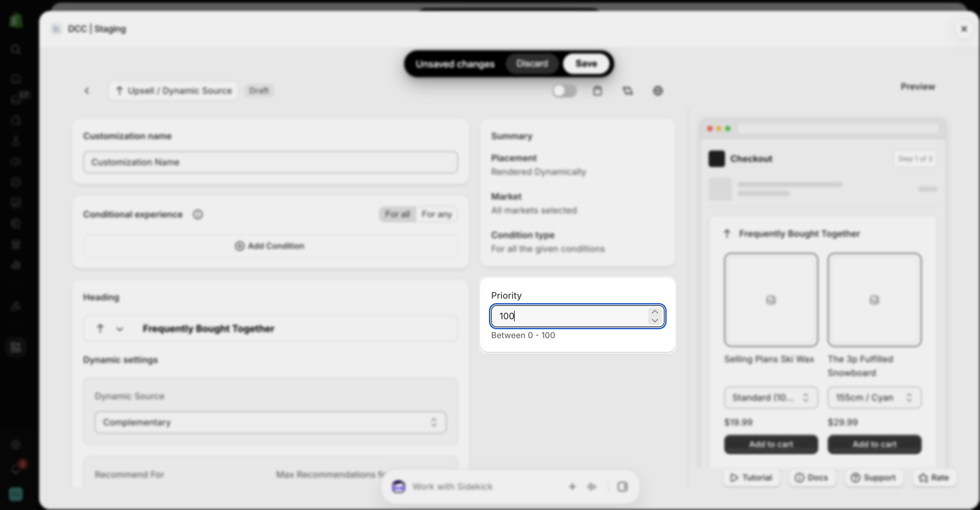
Task: Open Conditional experience info icon
Action: [x=198, y=215]
